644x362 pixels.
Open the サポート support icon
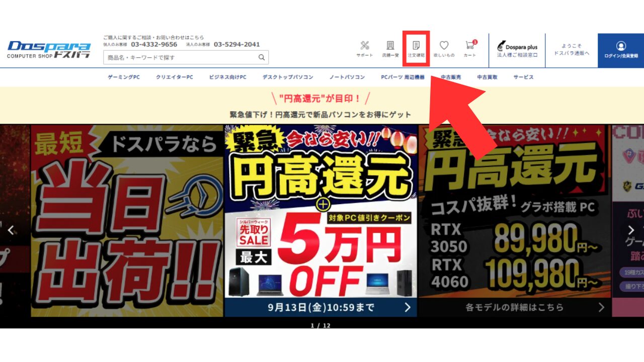pos(365,49)
